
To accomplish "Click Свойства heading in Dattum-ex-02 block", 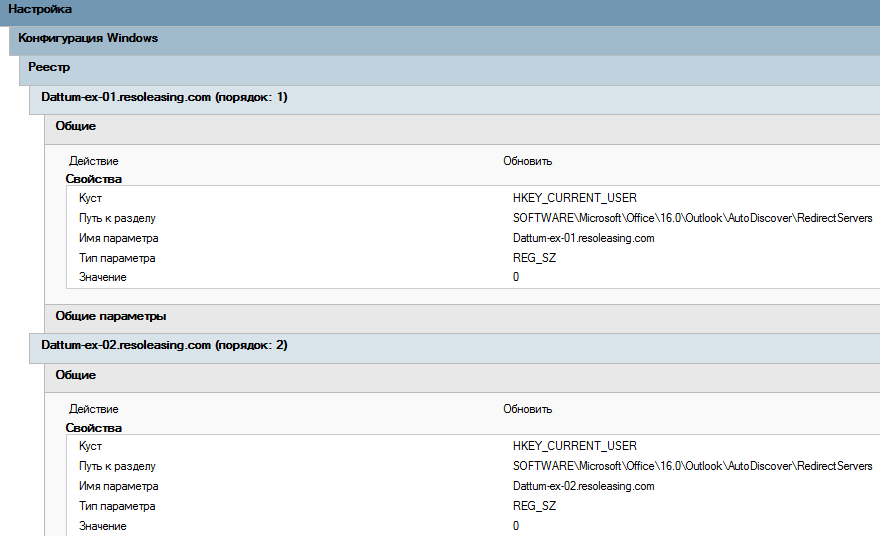I will (x=94, y=428).
